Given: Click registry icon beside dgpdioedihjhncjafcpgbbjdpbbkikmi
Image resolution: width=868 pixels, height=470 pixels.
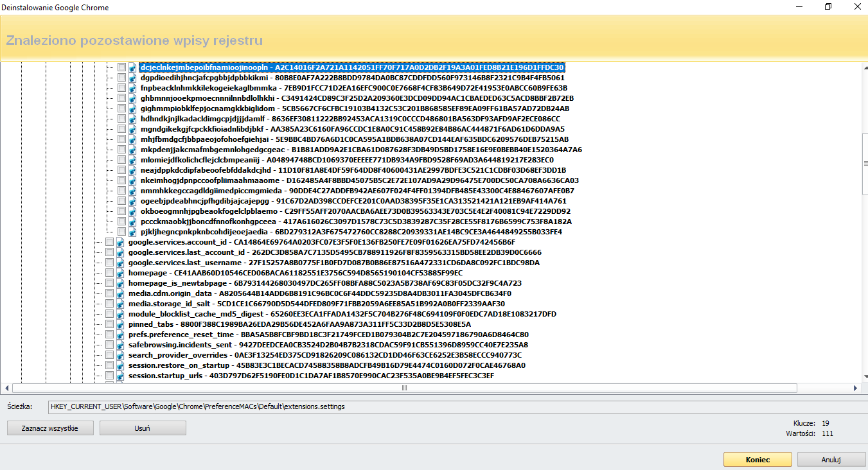Looking at the screenshot, I should click(x=132, y=78).
